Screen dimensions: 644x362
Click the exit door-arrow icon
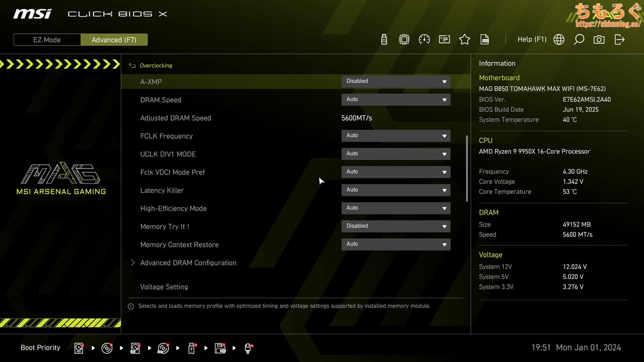(x=619, y=40)
